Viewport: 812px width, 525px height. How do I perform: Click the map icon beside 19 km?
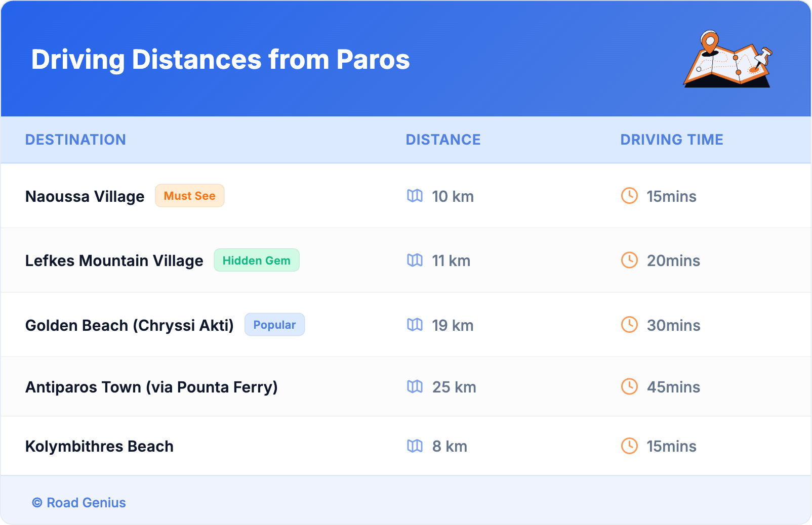(415, 325)
